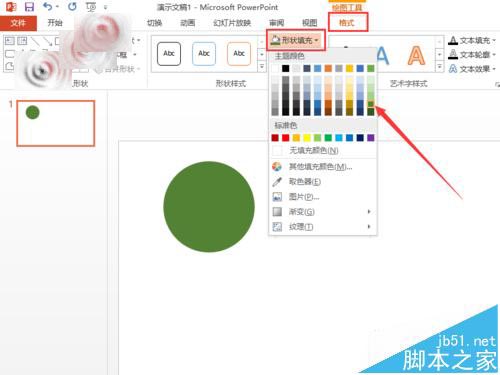Image resolution: width=500 pixels, height=375 pixels.
Task: Click the 文本效果 text effects icon
Action: [453, 69]
